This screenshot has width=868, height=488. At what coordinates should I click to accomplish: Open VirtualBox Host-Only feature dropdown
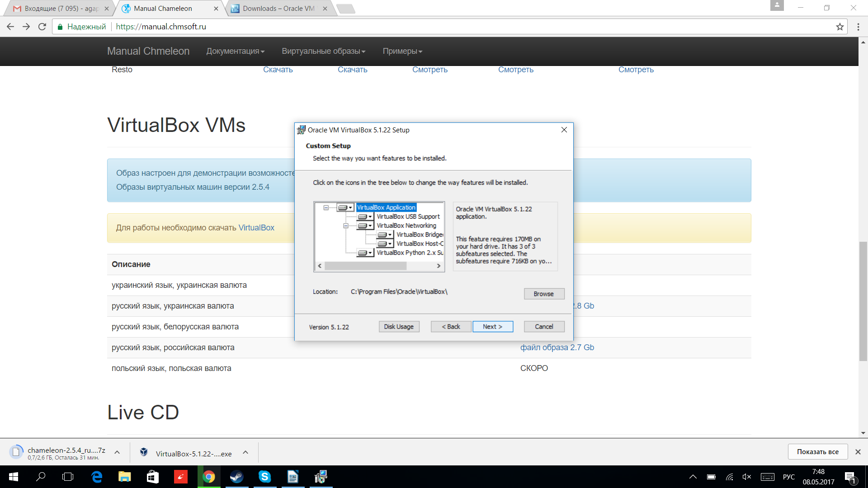tap(385, 244)
